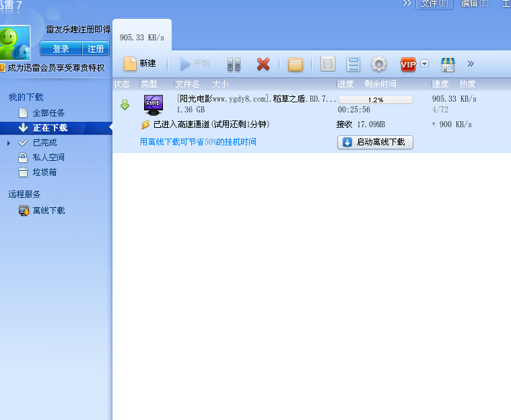
Task: Open settings via the gear icon
Action: pyautogui.click(x=379, y=64)
